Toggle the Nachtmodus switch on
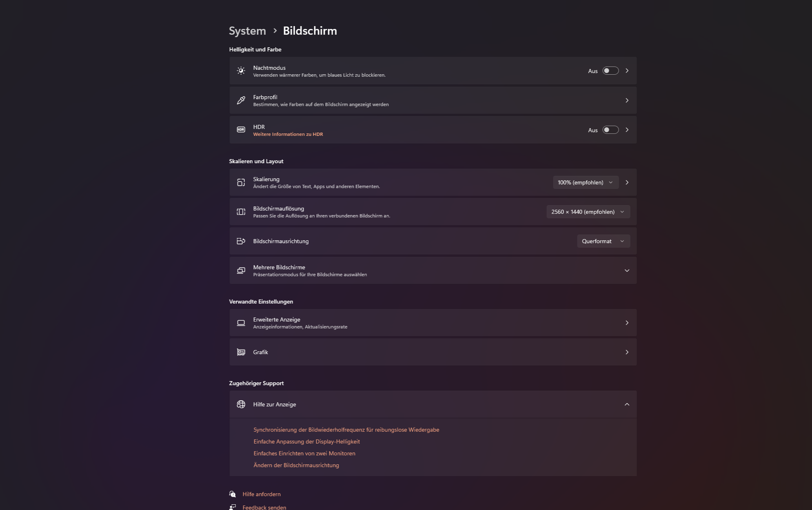812x510 pixels. point(610,71)
